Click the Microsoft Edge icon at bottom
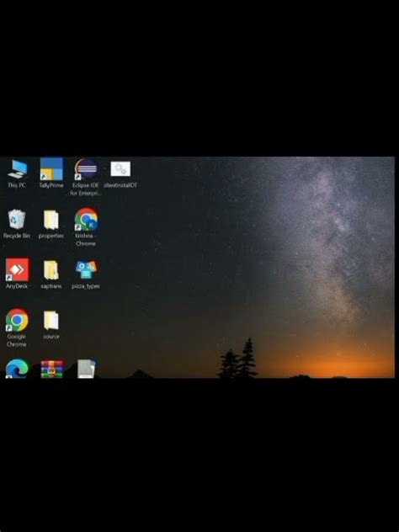This screenshot has height=532, width=399. click(17, 369)
